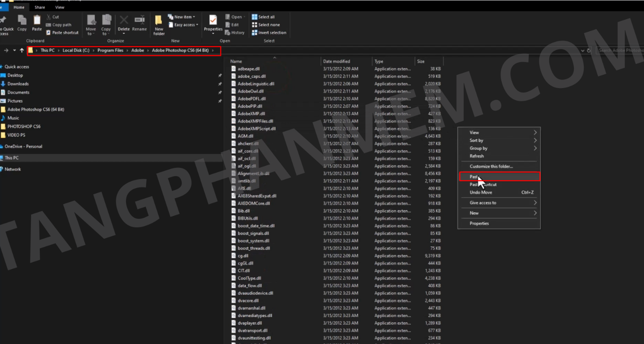This screenshot has width=644, height=344.
Task: Switch to the Share ribbon tab
Action: [x=40, y=7]
